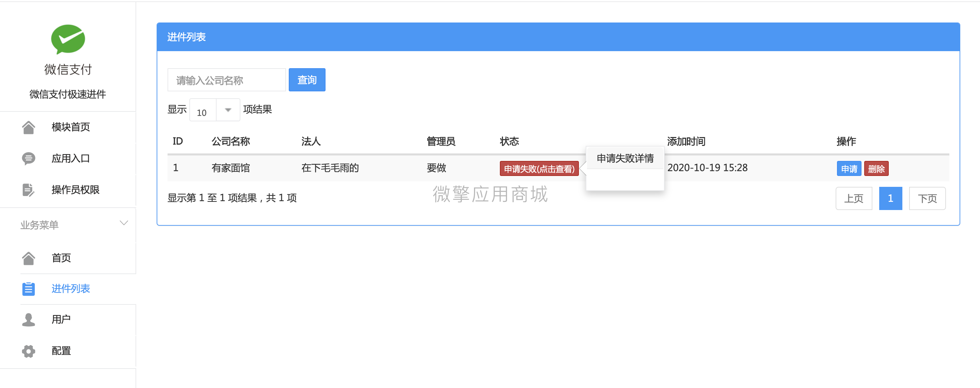Click the chat bubble icon for 应用入口

click(x=29, y=159)
